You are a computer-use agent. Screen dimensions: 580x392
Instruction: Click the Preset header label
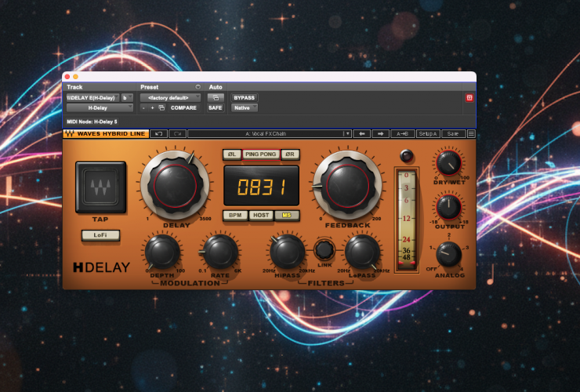coord(150,87)
